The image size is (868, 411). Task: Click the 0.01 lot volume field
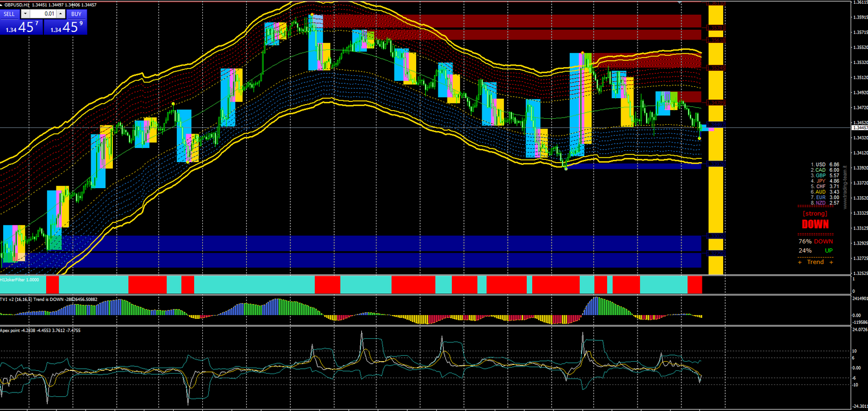pos(43,14)
